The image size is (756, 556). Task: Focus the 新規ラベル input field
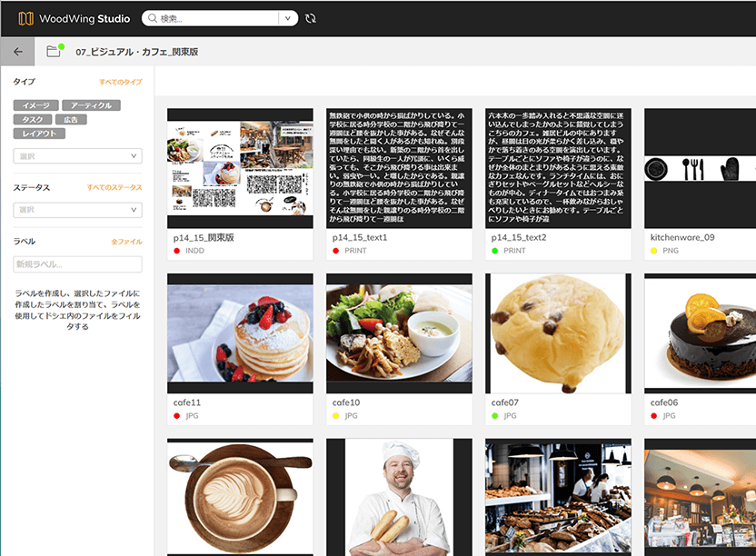point(77,264)
